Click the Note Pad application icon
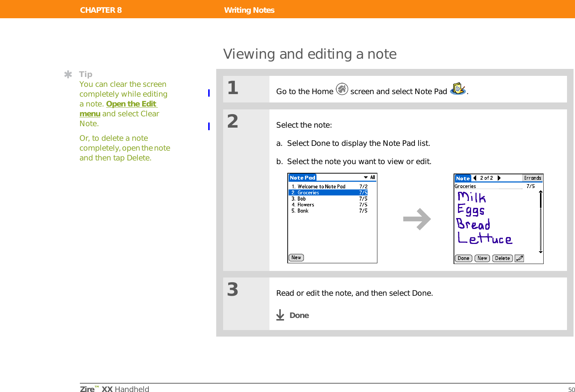 coord(458,89)
